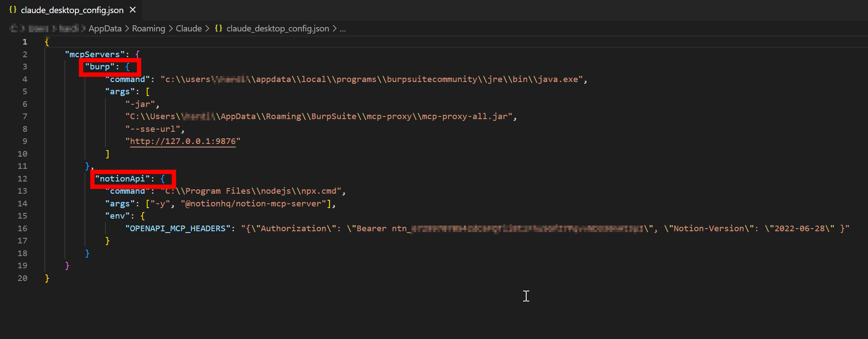Click the "@notionhq/notion-mcp-server" string

point(253,204)
